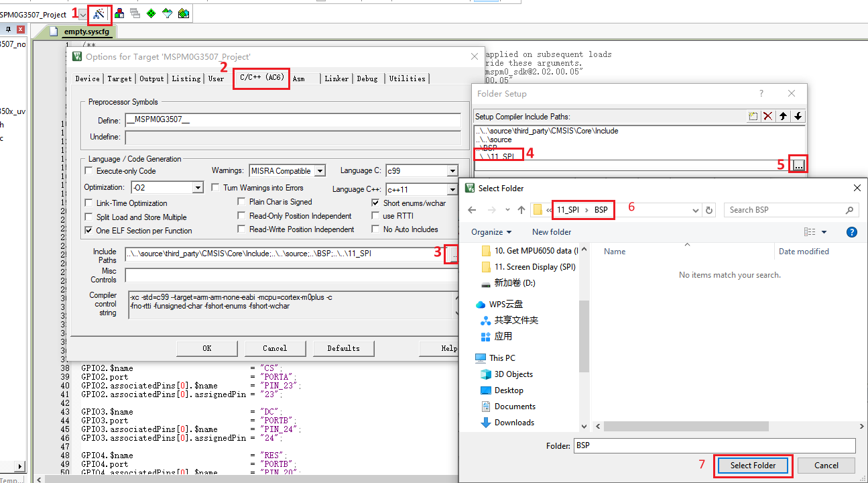This screenshot has height=483, width=868.
Task: Add new include path entry in Folder Setup
Action: pos(753,116)
